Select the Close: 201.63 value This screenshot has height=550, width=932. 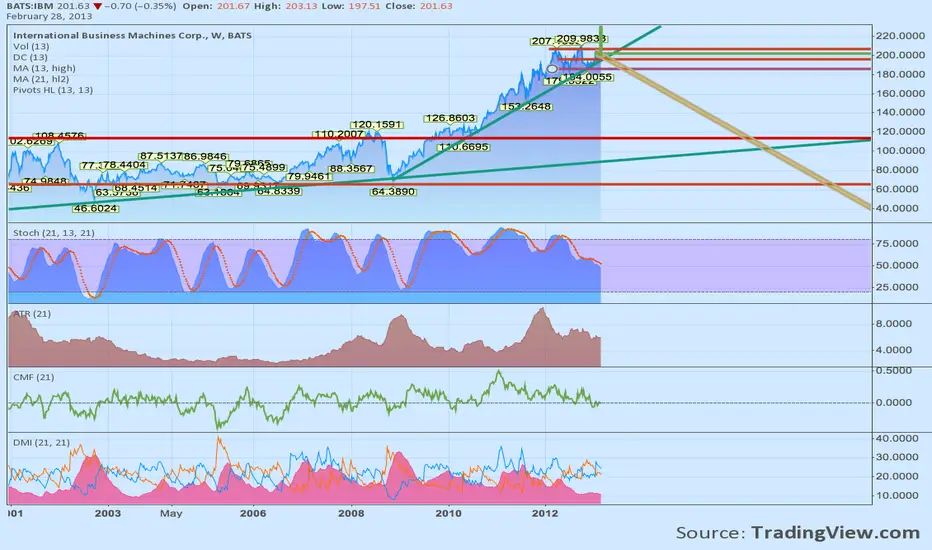click(x=418, y=6)
